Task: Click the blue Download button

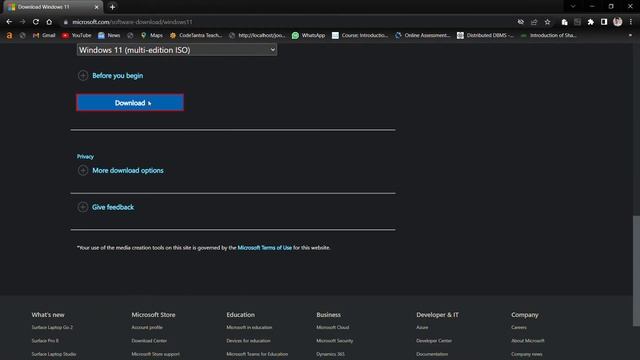Action: coord(130,102)
